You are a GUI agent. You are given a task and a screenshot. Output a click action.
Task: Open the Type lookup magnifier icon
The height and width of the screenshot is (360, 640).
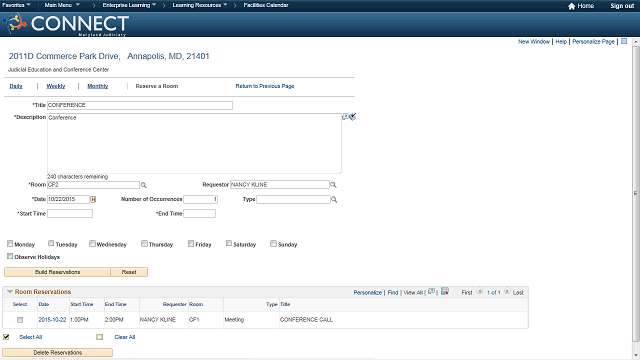(x=334, y=200)
